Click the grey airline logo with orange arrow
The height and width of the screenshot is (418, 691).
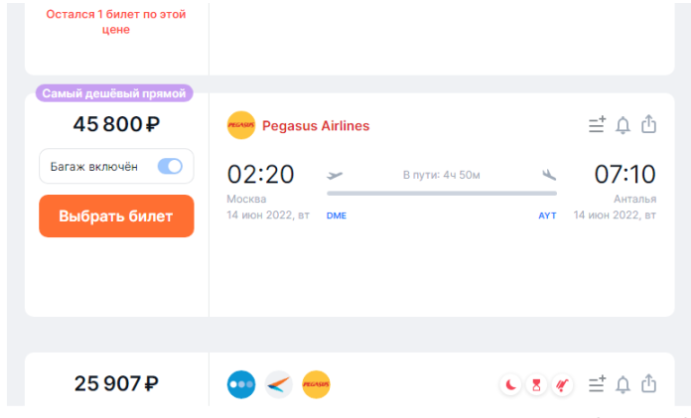point(279,384)
